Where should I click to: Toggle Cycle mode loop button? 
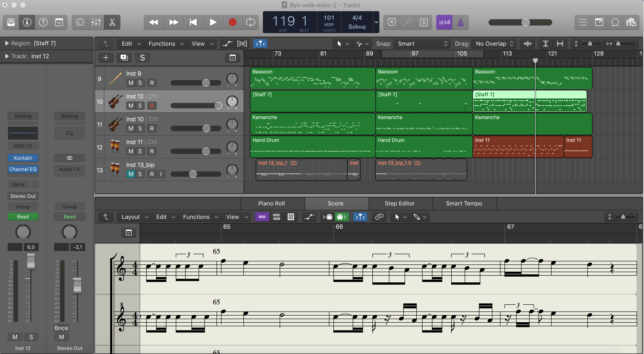click(250, 22)
